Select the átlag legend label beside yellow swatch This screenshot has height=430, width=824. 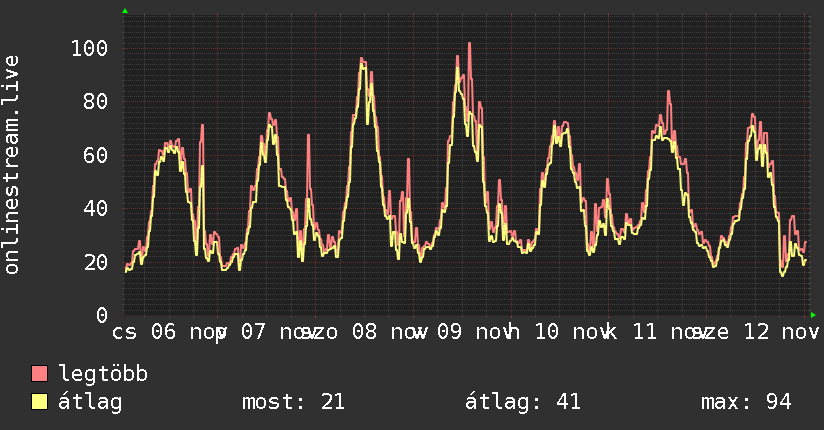[x=90, y=402]
